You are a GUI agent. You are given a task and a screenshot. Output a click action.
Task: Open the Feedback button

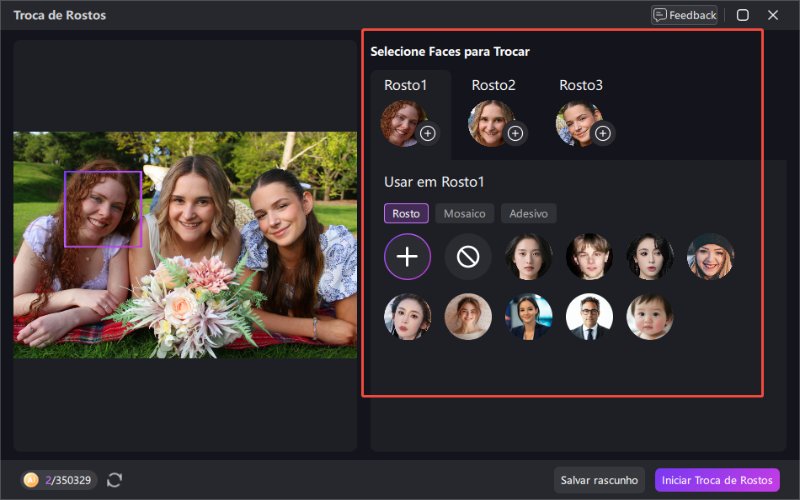[x=684, y=15]
